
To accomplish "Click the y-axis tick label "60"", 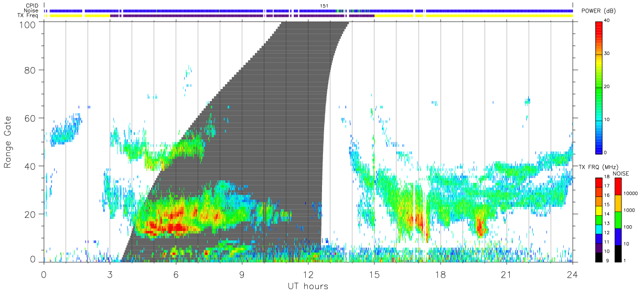I will (x=30, y=118).
